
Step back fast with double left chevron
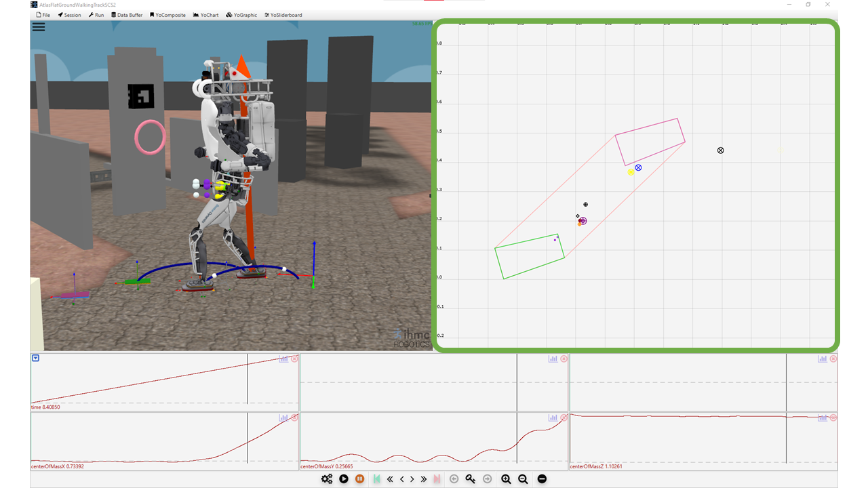coord(390,479)
